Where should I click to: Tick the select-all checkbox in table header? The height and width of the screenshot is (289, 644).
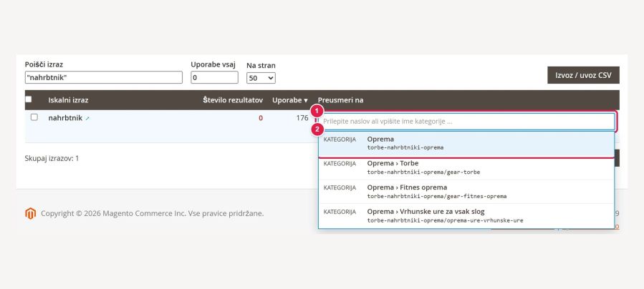29,99
